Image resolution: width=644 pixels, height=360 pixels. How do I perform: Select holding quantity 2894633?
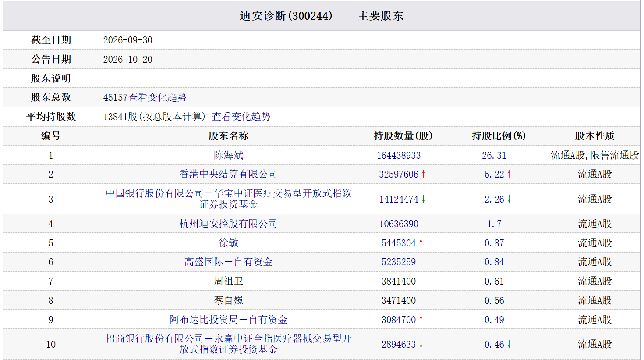[399, 344]
